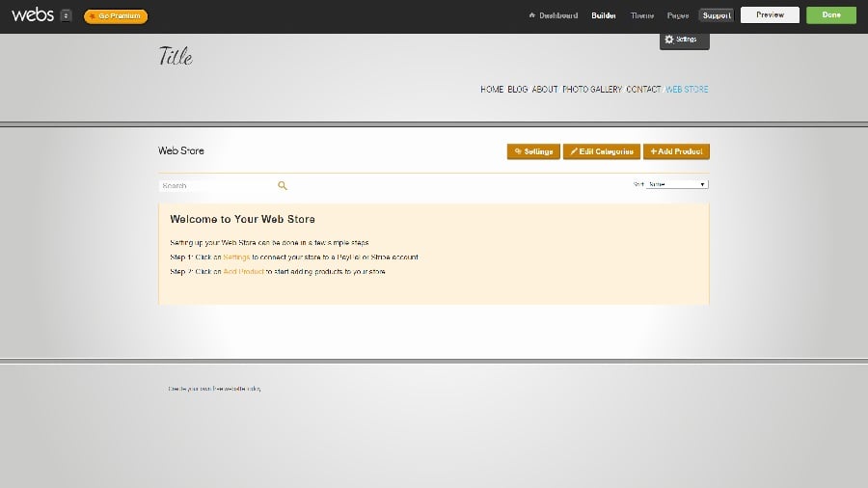
Task: Click the site Title text
Action: (176, 57)
